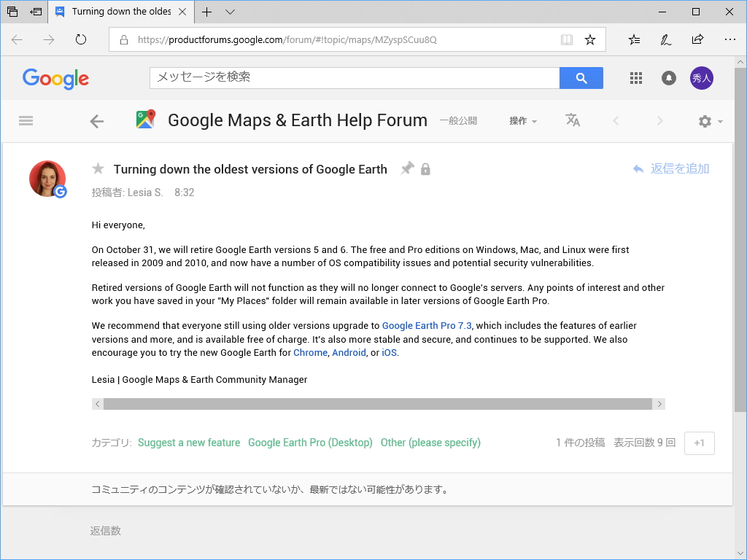This screenshot has width=747, height=560.
Task: Toggle the pin on this topic
Action: [407, 168]
